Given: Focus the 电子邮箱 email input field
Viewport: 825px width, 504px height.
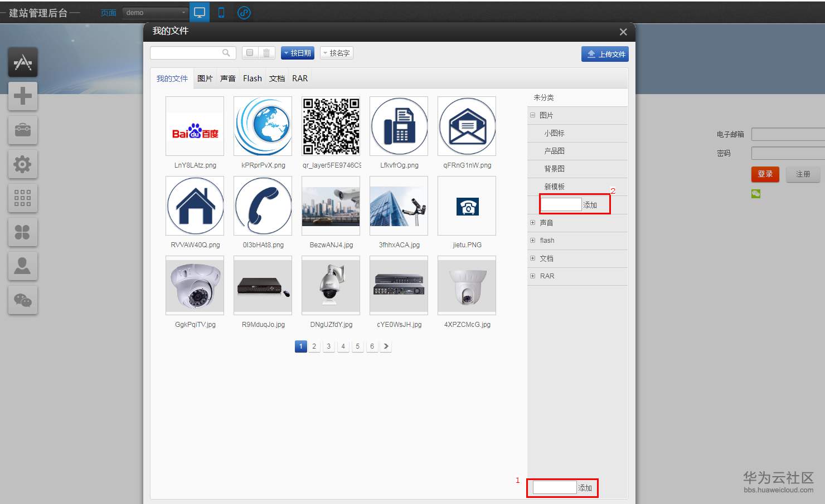Looking at the screenshot, I should pos(788,134).
